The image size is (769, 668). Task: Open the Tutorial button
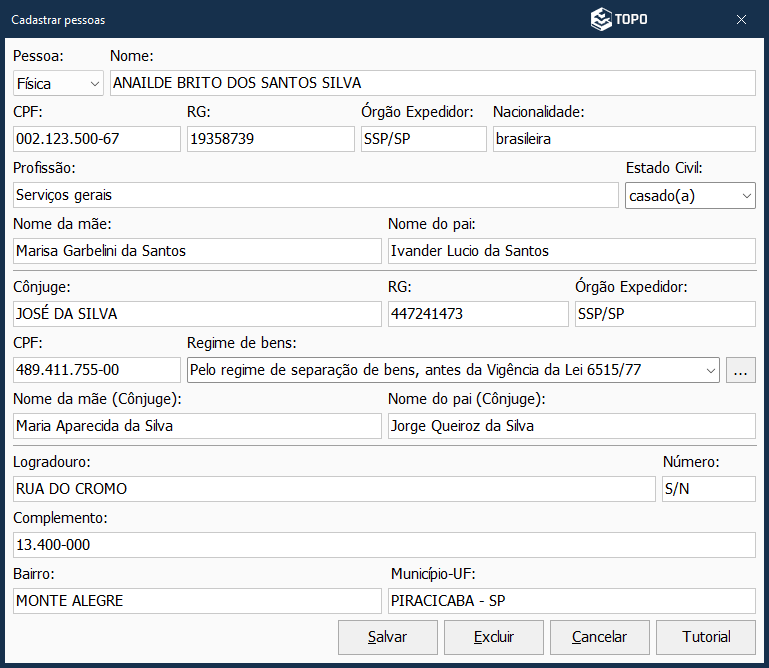[x=706, y=637]
